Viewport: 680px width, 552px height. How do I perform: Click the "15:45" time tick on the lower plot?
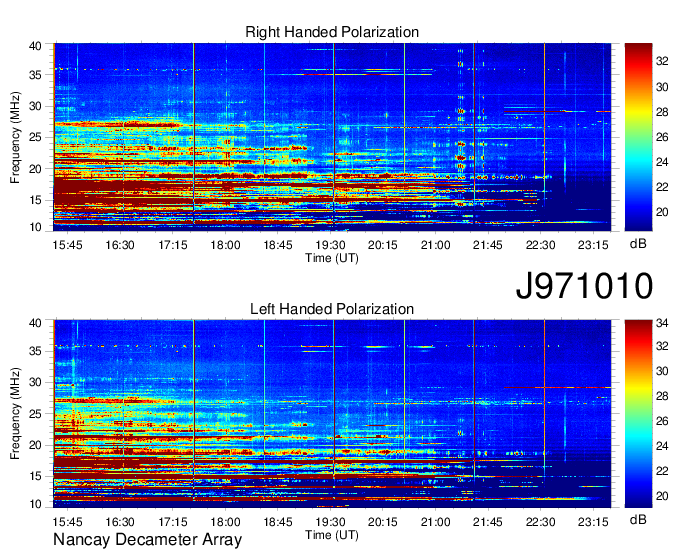(x=67, y=522)
